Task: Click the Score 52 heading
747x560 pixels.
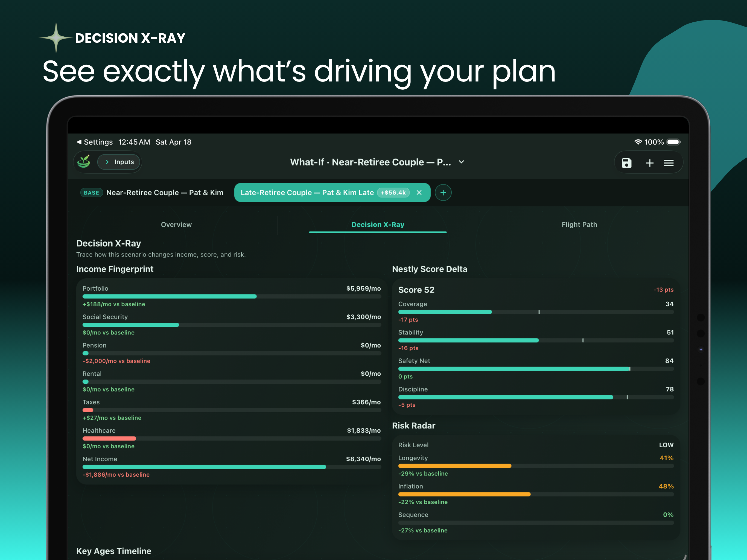Action: [x=416, y=290]
